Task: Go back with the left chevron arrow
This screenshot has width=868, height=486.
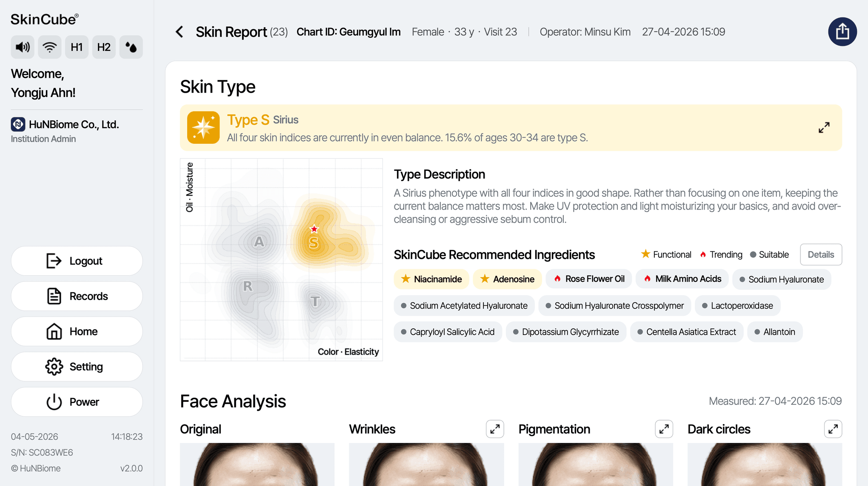Action: [x=180, y=32]
